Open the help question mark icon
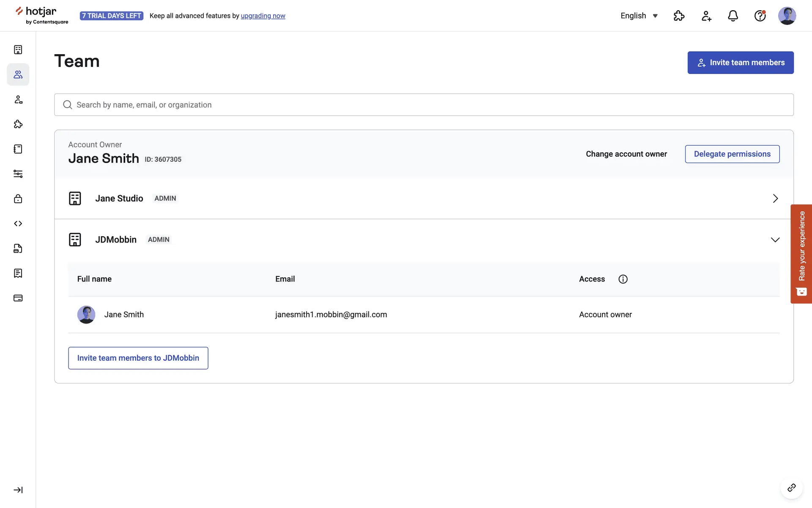The image size is (812, 508). tap(760, 16)
